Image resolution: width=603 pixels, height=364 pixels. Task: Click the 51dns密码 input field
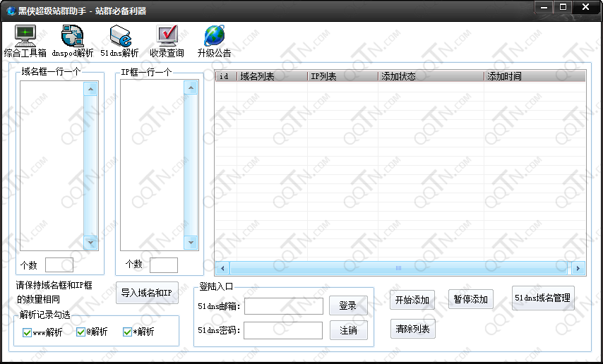click(283, 330)
